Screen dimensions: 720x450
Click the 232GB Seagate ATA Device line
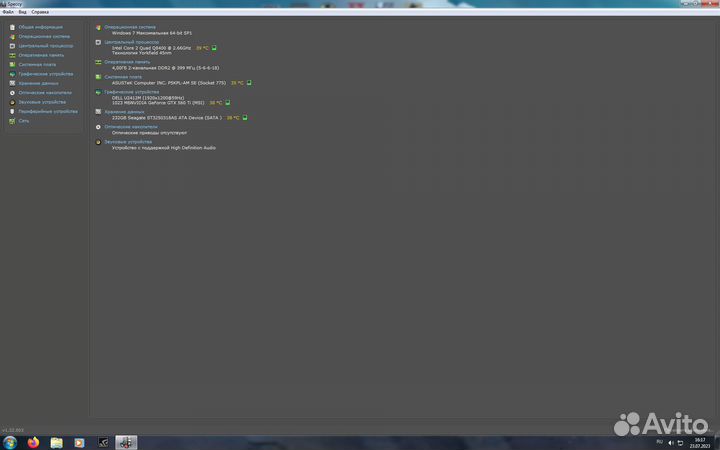click(x=167, y=118)
